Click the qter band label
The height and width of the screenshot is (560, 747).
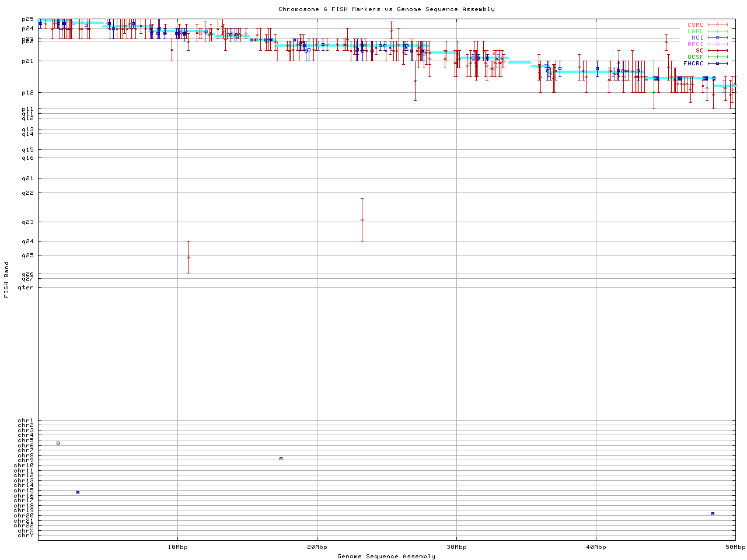click(26, 287)
